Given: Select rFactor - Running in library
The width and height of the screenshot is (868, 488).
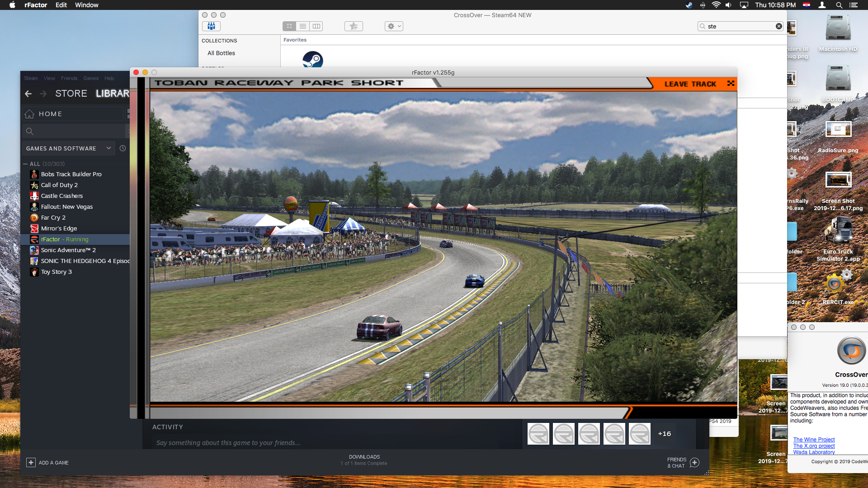Looking at the screenshot, I should pos(75,239).
